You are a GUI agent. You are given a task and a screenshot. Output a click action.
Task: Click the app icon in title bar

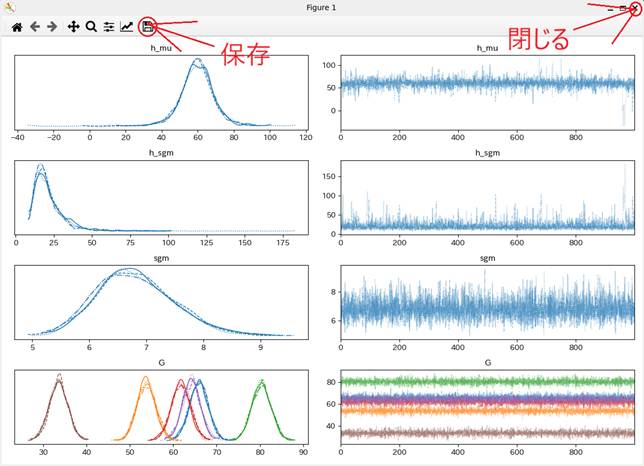9,8
